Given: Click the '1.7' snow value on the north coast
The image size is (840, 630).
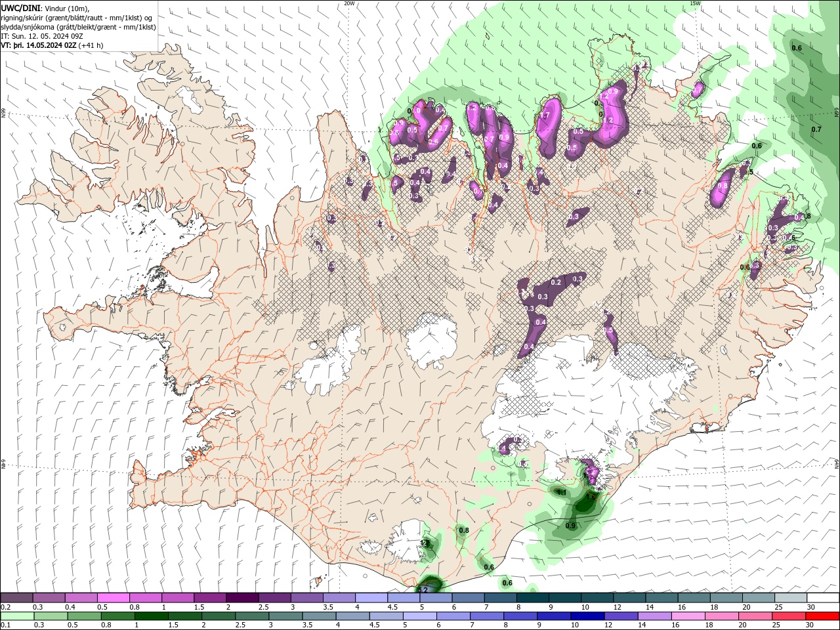Looking at the screenshot, I should [544, 115].
